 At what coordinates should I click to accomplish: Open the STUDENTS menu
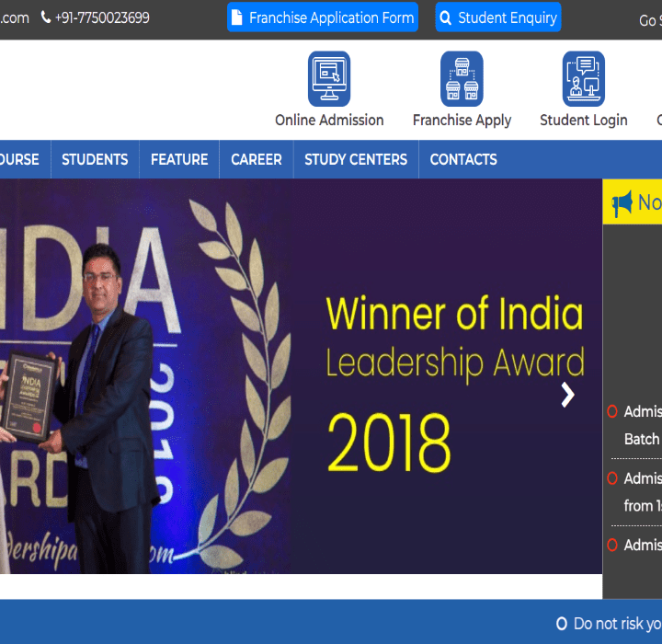tap(95, 159)
